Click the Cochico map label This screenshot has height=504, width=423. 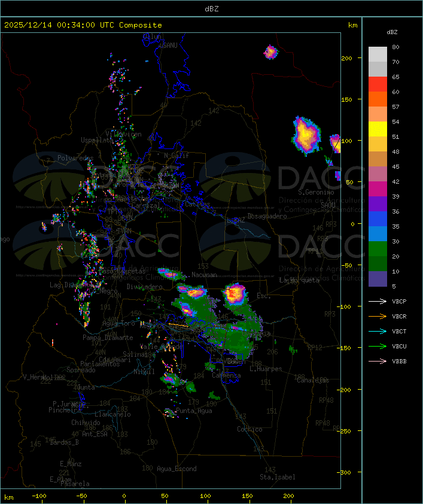point(249,429)
